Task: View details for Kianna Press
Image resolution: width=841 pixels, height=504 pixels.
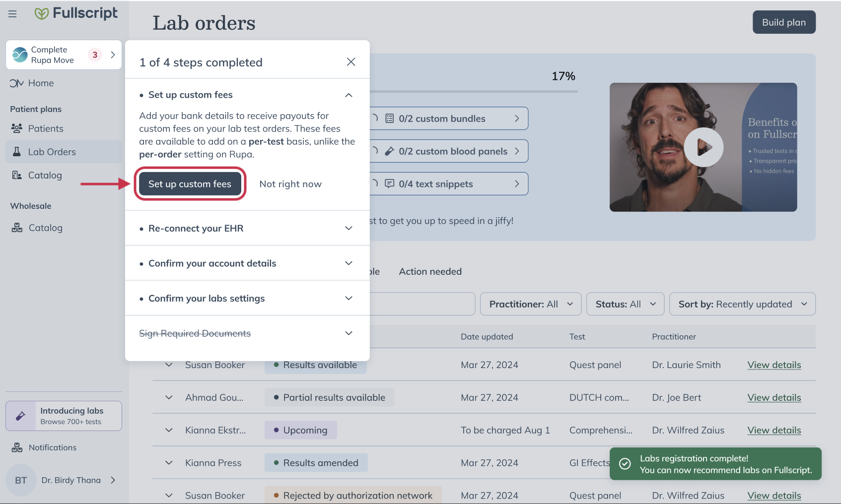Action: point(774,462)
